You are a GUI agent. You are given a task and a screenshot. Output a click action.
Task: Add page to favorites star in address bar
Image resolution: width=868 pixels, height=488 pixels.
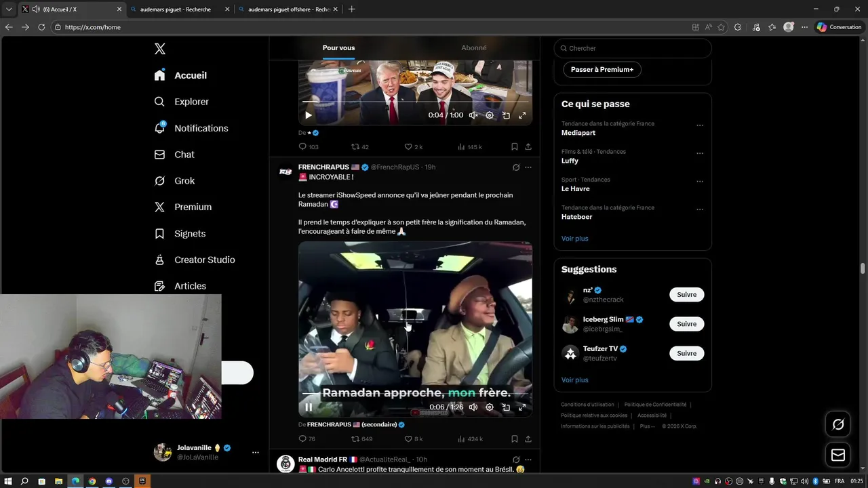click(x=721, y=27)
